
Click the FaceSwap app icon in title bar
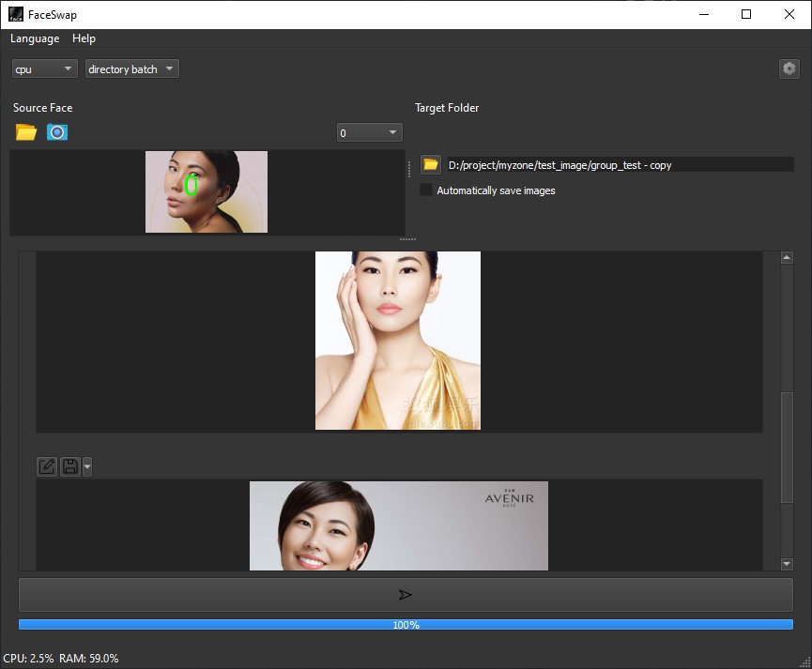click(x=16, y=14)
